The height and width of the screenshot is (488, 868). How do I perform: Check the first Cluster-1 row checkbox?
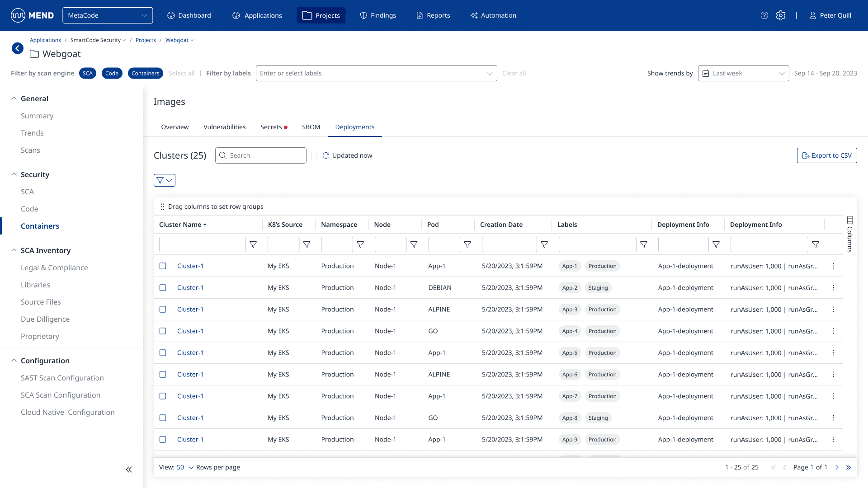point(163,266)
